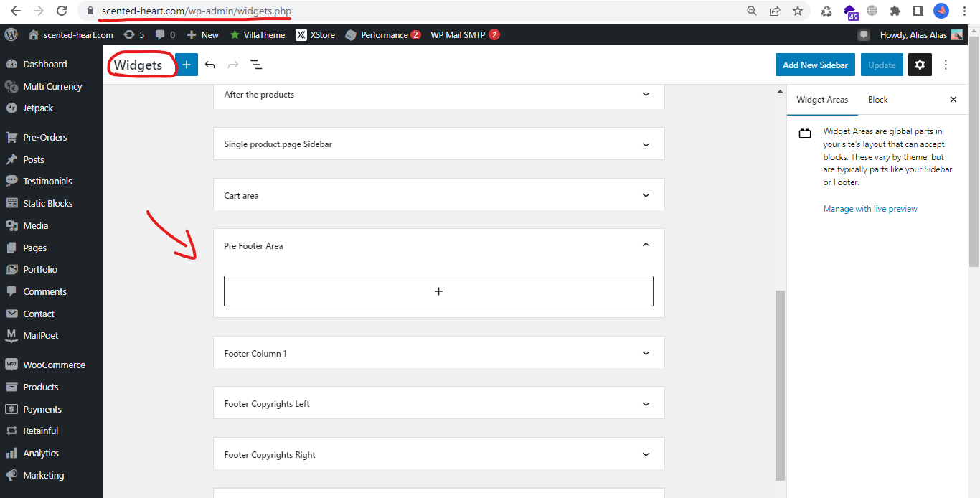Reload the page in the browser

pos(62,11)
